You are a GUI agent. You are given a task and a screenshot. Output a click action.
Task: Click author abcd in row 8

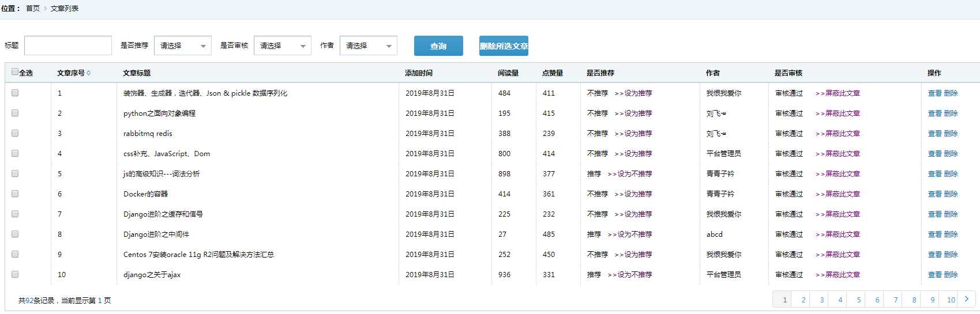click(714, 234)
